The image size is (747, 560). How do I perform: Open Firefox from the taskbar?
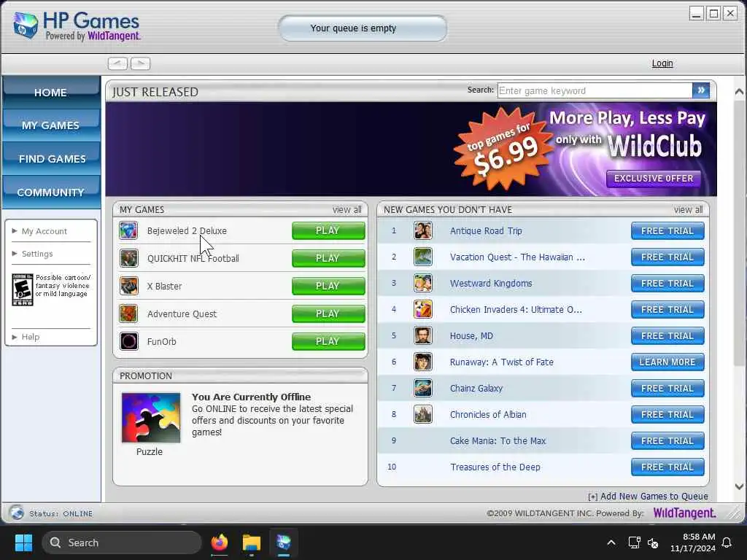(x=219, y=542)
